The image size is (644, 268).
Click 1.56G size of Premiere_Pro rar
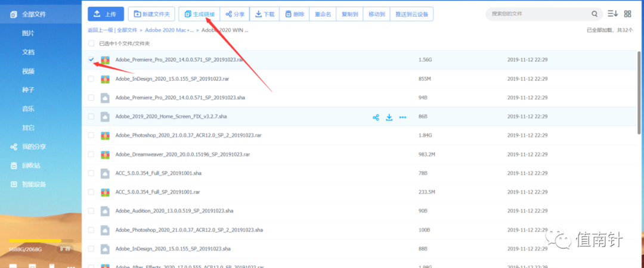point(425,60)
